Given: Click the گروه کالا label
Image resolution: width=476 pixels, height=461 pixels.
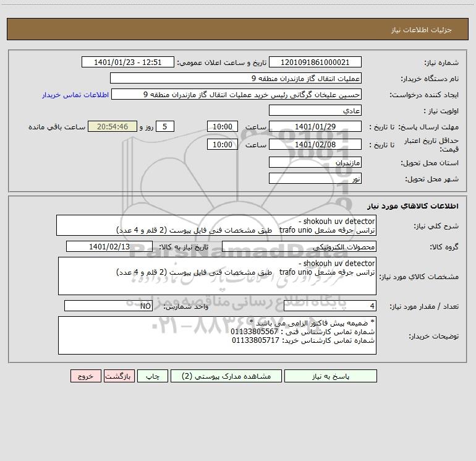Looking at the screenshot, I should tap(444, 248).
